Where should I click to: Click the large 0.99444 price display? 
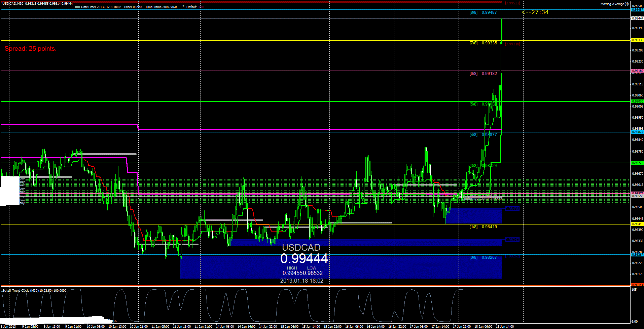click(x=304, y=258)
